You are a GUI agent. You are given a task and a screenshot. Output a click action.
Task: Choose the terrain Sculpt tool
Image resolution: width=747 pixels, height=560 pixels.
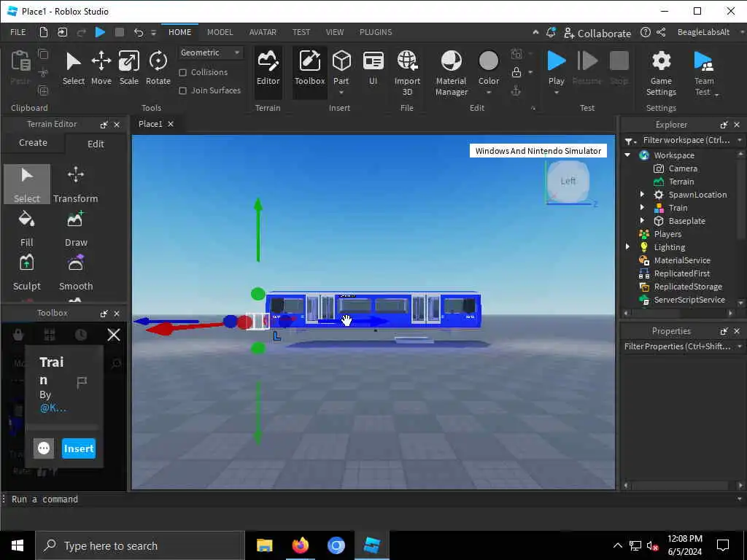pyautogui.click(x=27, y=273)
